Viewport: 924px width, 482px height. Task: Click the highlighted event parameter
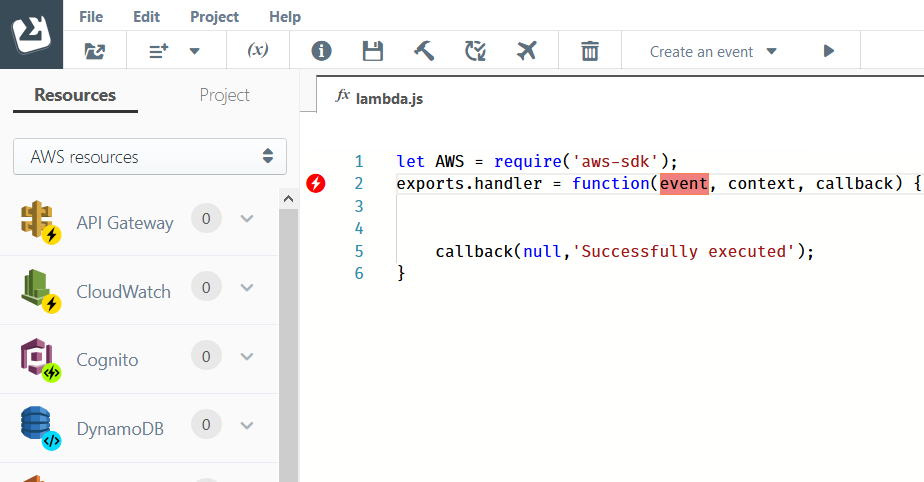684,184
